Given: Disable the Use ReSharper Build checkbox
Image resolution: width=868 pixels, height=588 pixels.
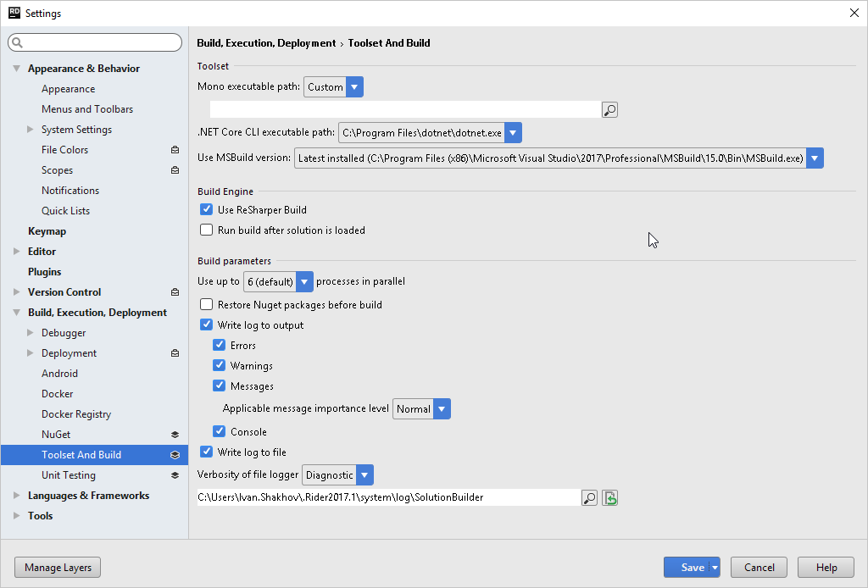Looking at the screenshot, I should tap(206, 210).
